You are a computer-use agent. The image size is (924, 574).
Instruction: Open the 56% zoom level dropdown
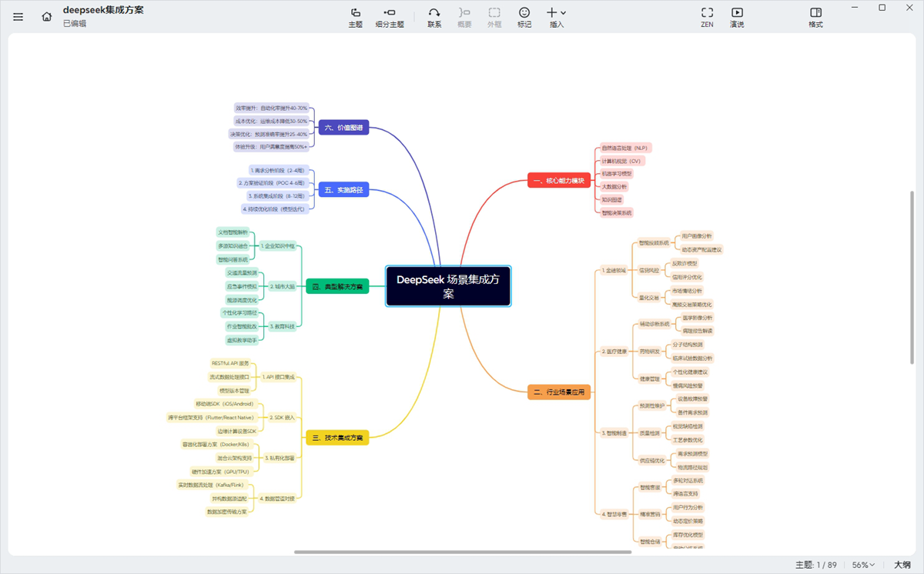[x=864, y=564]
